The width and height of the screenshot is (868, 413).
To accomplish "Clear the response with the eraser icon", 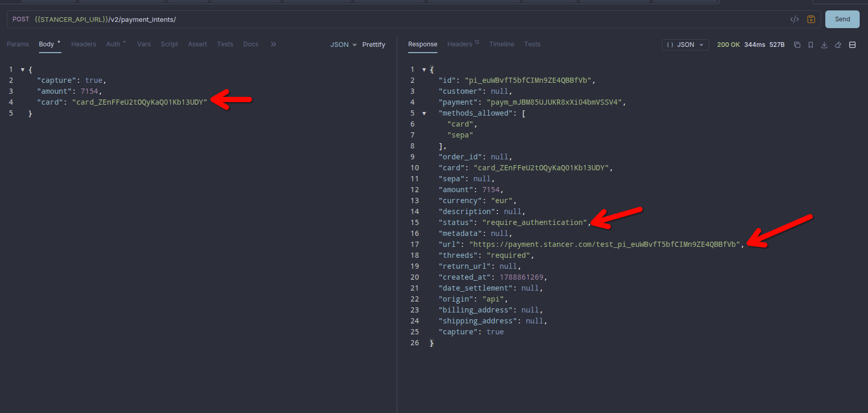I will coord(838,45).
